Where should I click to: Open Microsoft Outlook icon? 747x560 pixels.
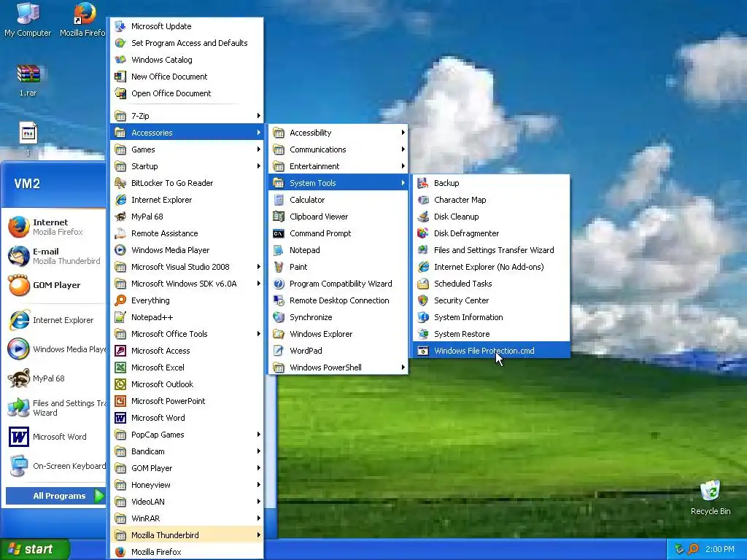120,384
